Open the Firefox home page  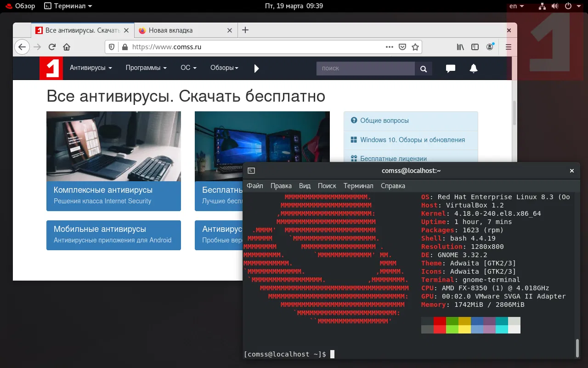click(67, 47)
